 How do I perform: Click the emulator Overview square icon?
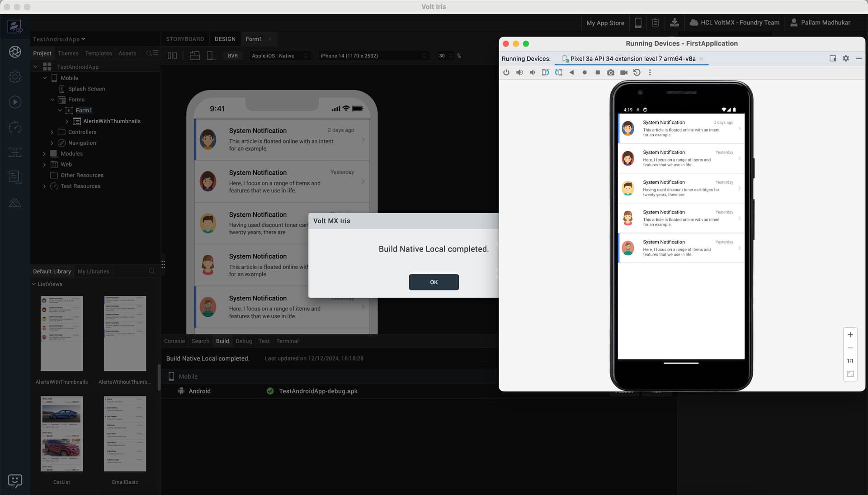pyautogui.click(x=598, y=72)
